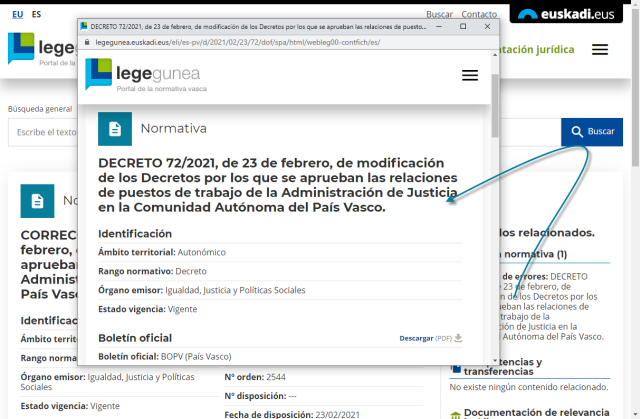Open the main page hamburger menu
The image size is (640, 419).
click(x=600, y=49)
